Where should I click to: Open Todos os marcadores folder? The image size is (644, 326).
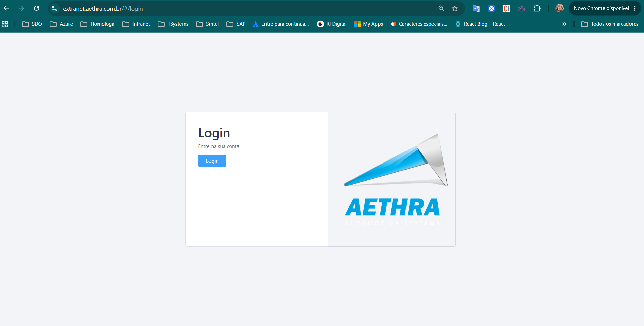coord(610,24)
